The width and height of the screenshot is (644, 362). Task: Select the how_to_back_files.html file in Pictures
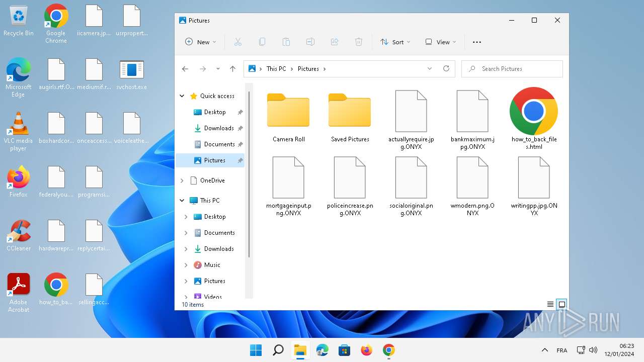click(x=534, y=119)
